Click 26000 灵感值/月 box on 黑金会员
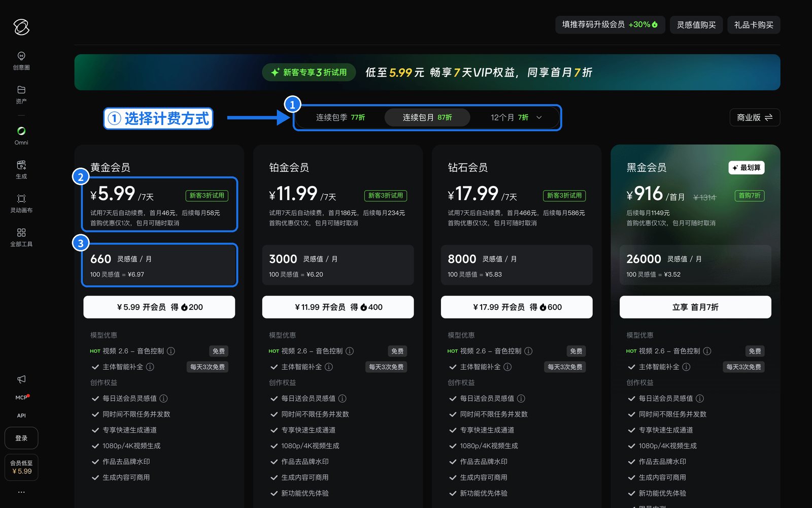The image size is (812, 508). [695, 265]
